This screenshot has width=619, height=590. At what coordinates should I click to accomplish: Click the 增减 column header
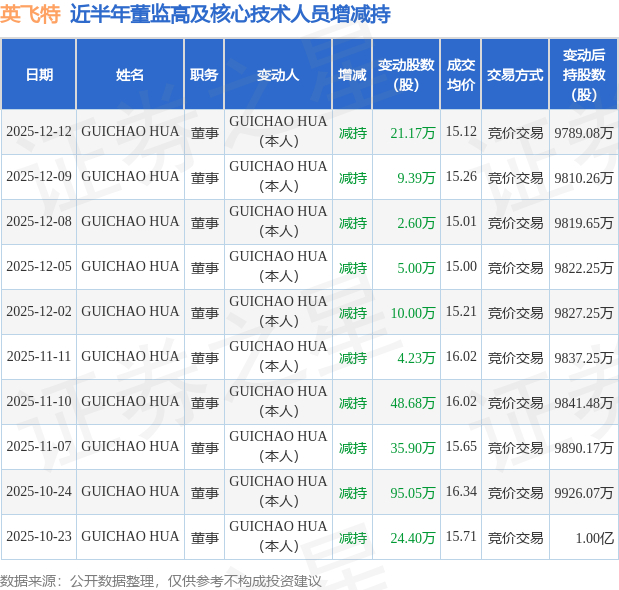click(352, 75)
